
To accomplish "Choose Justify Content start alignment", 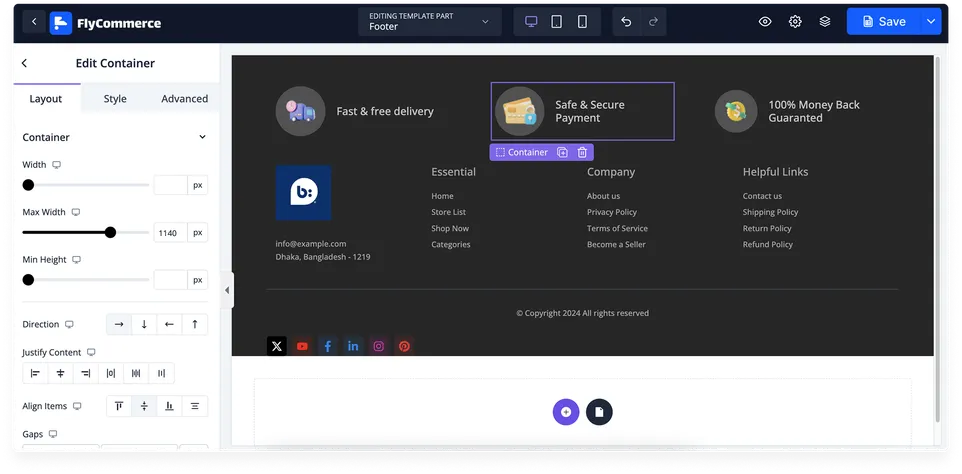I will pos(35,373).
